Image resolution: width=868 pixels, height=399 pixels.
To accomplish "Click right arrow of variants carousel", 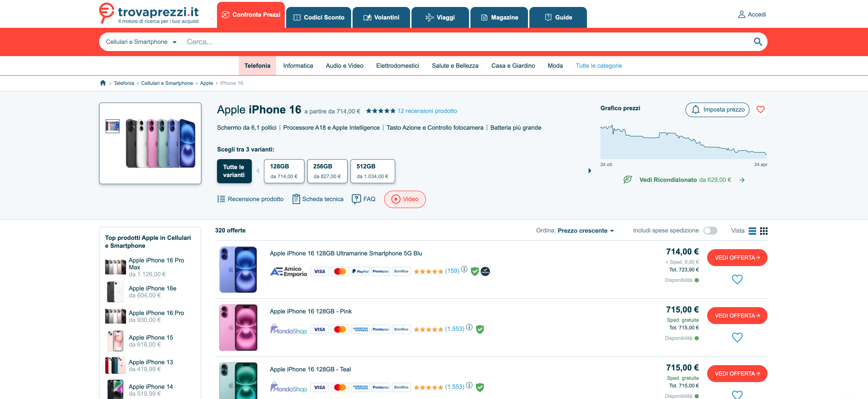I will tap(589, 171).
